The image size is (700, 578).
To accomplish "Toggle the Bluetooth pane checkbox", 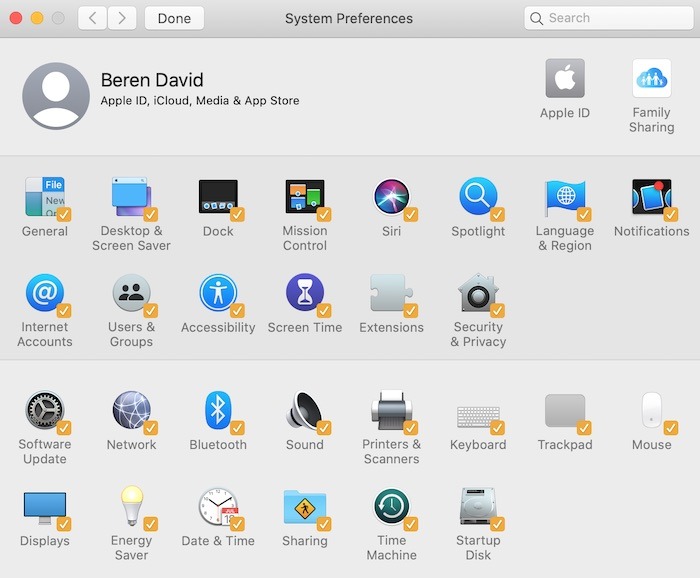I will pos(237,428).
